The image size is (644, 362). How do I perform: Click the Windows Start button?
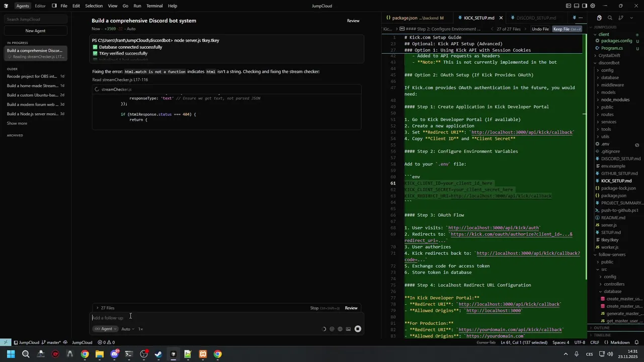point(11,354)
